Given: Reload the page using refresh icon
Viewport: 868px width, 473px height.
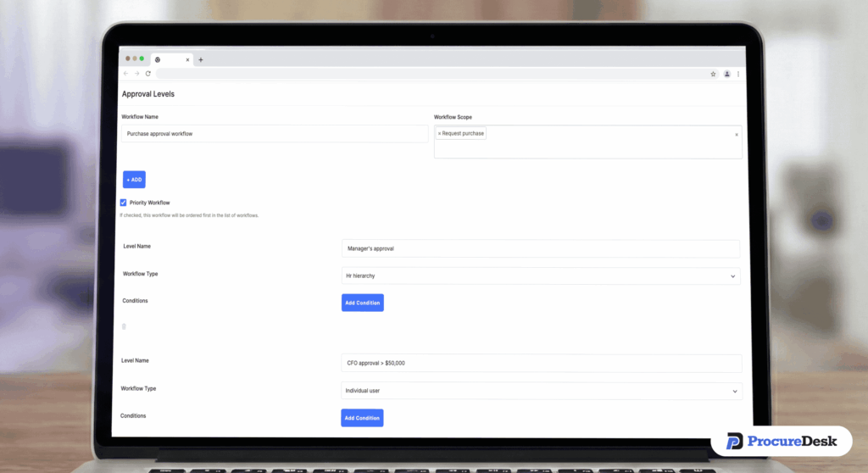Looking at the screenshot, I should pyautogui.click(x=148, y=74).
